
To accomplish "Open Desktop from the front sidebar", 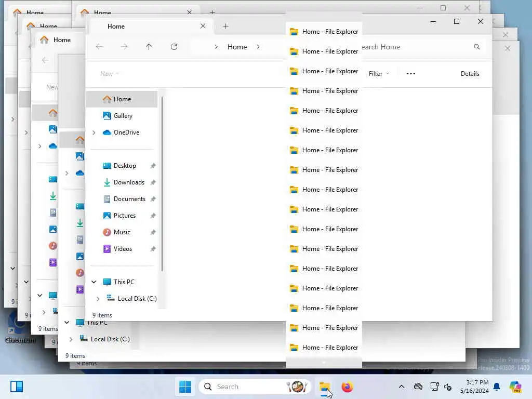I will [x=125, y=166].
